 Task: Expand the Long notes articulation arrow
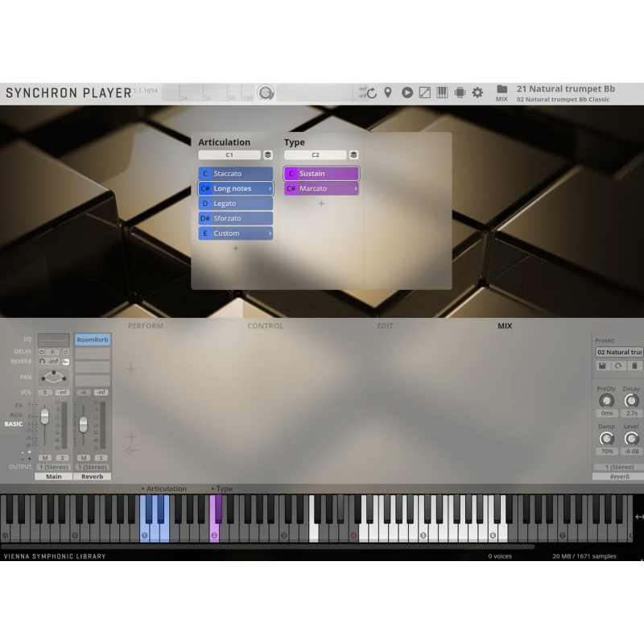270,188
